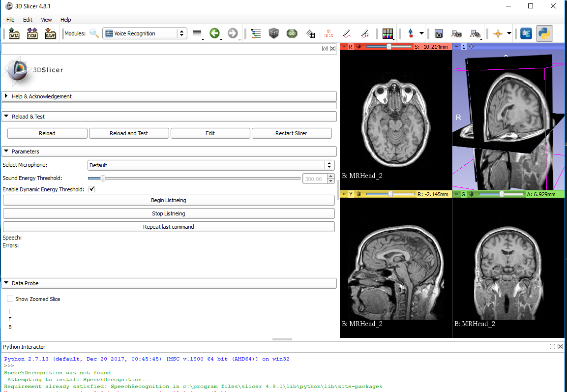Image resolution: width=567 pixels, height=392 pixels.
Task: Open the view layout grid icon
Action: [388, 33]
